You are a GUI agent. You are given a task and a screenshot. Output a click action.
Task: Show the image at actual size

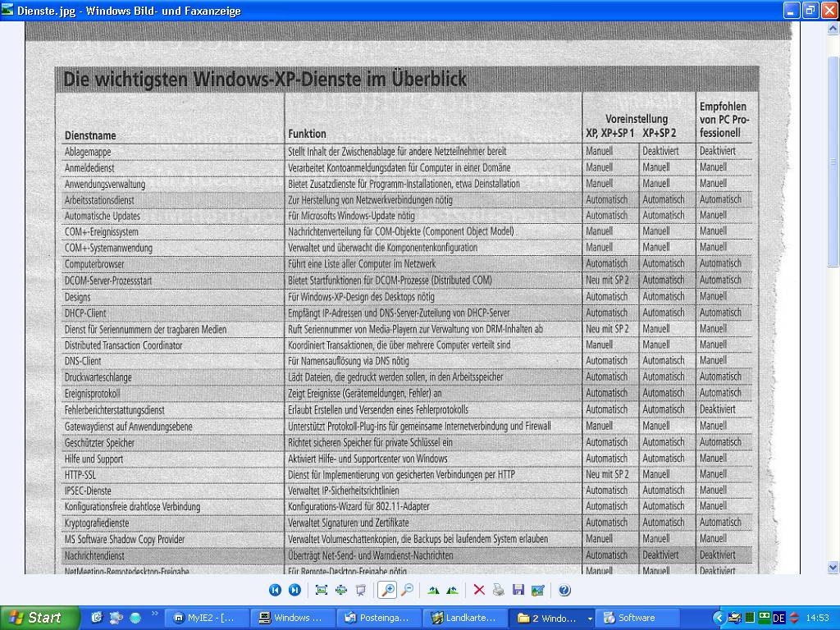pyautogui.click(x=341, y=590)
